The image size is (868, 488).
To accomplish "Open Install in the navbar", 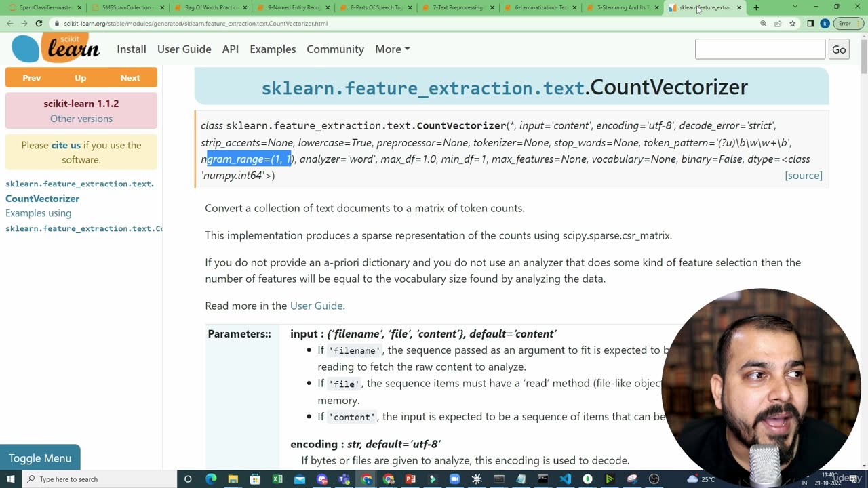I will (132, 49).
